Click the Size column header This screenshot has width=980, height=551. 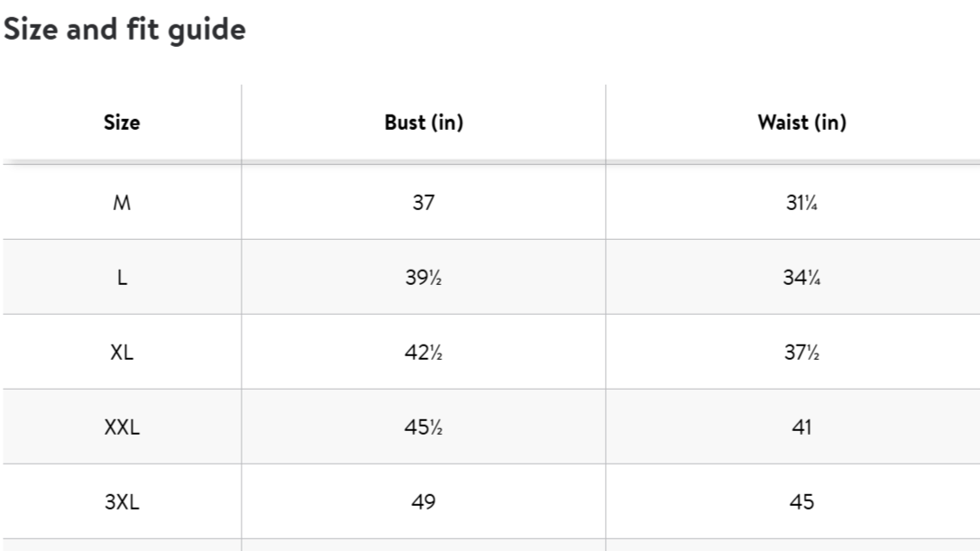122,122
